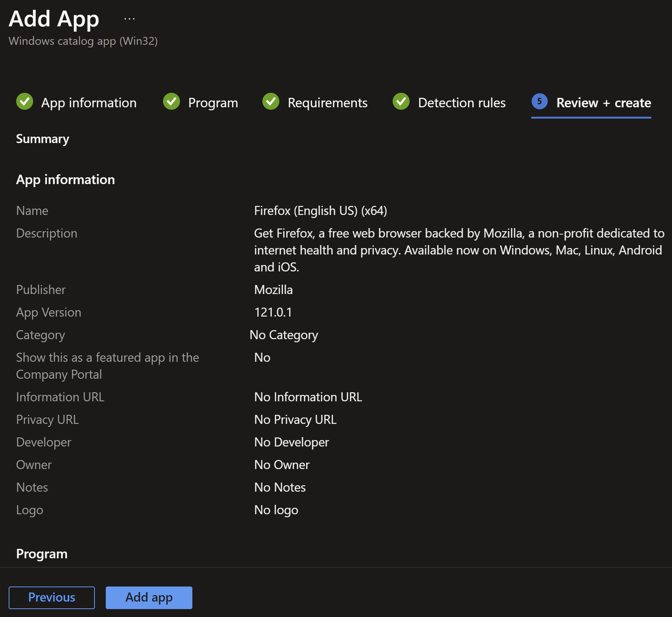Click the step 5 circle badge
The width and height of the screenshot is (672, 617).
point(539,101)
